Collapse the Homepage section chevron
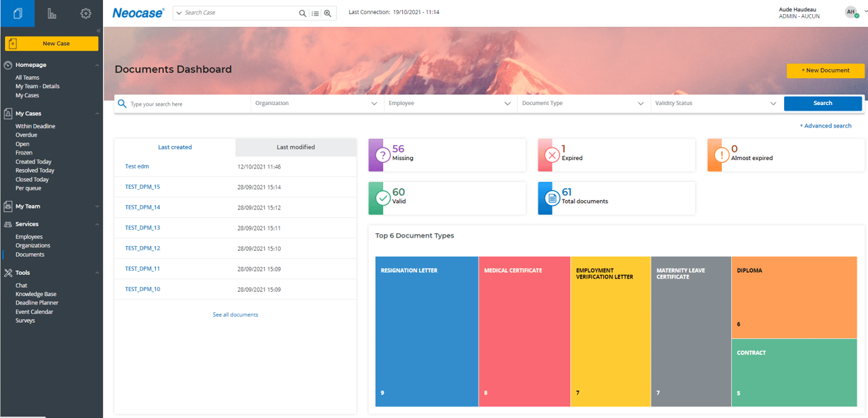868x418 pixels. [97, 64]
